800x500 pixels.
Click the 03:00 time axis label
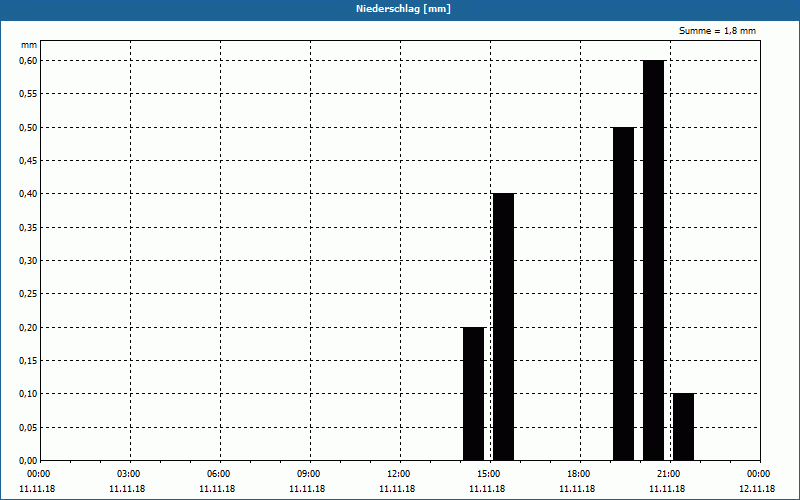(x=129, y=474)
